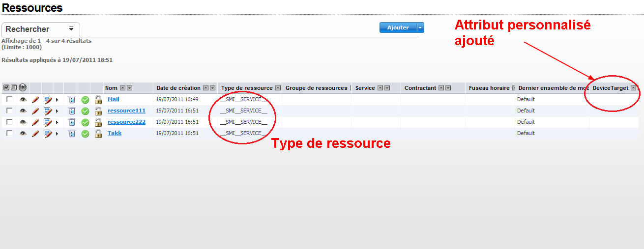View ressource111 details with eye icon
Viewport: 644px width, 249px height.
23,111
